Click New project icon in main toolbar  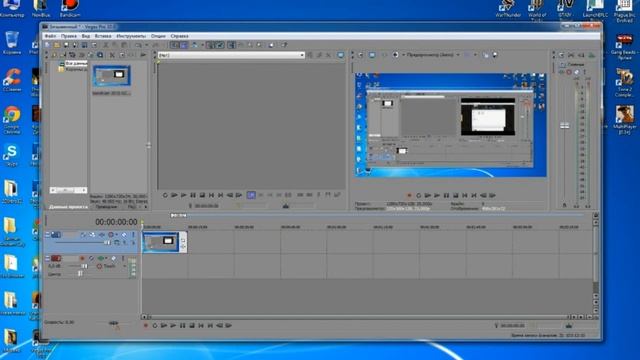coord(48,45)
